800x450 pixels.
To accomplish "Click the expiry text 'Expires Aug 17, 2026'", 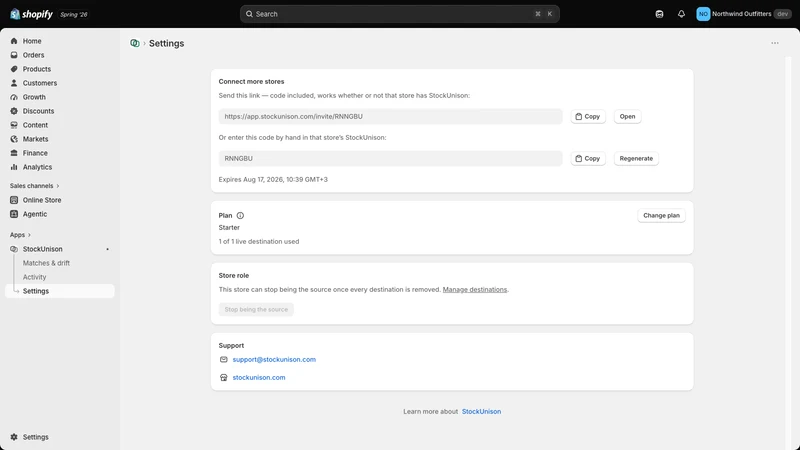I will coord(251,180).
